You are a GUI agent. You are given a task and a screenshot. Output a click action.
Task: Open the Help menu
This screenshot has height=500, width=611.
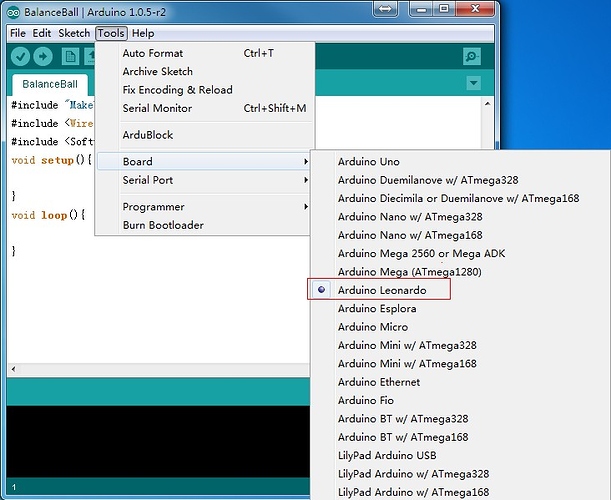coord(143,34)
